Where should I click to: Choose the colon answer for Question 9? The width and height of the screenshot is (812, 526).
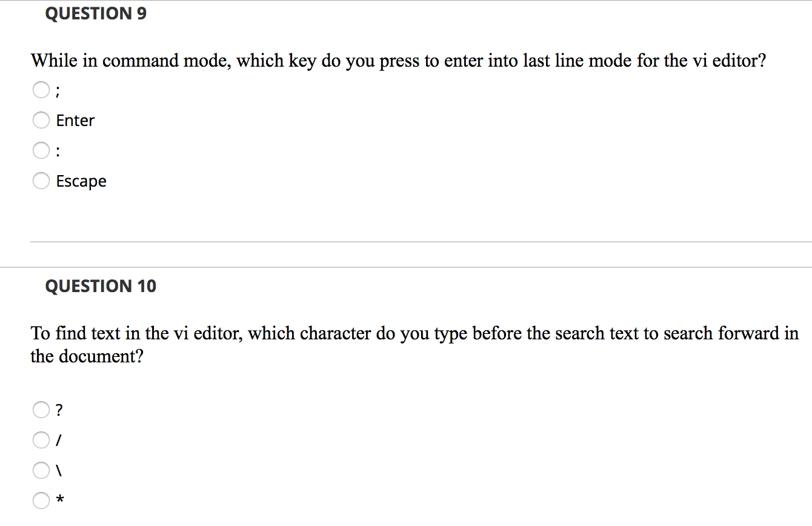click(x=41, y=150)
